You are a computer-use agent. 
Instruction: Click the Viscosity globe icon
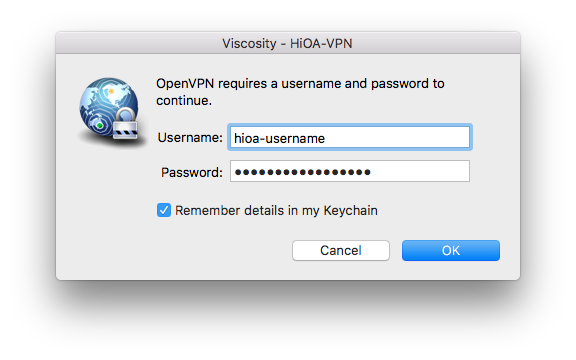[x=109, y=109]
